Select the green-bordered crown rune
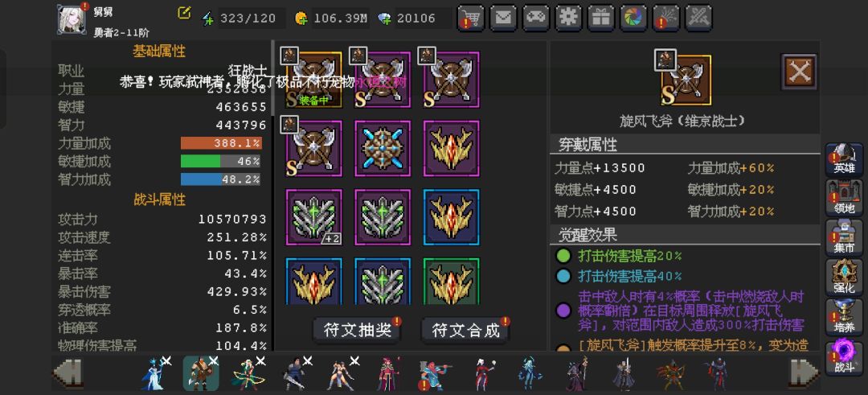Screen dimensions: 868x395 pos(451,281)
